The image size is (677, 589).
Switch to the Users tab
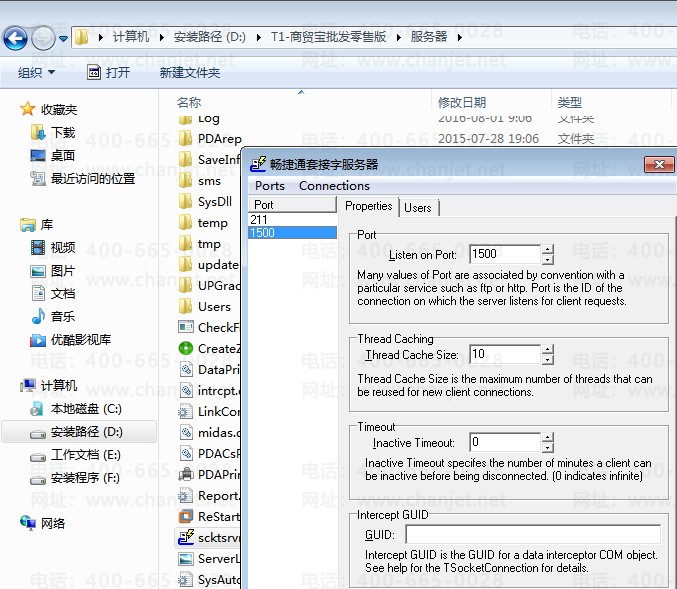(x=418, y=208)
